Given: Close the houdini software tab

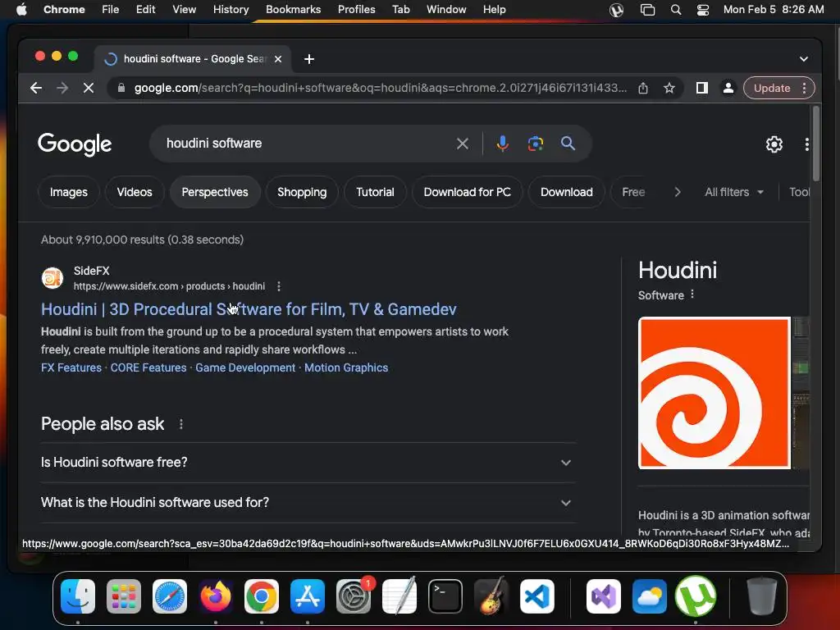Looking at the screenshot, I should [x=278, y=59].
